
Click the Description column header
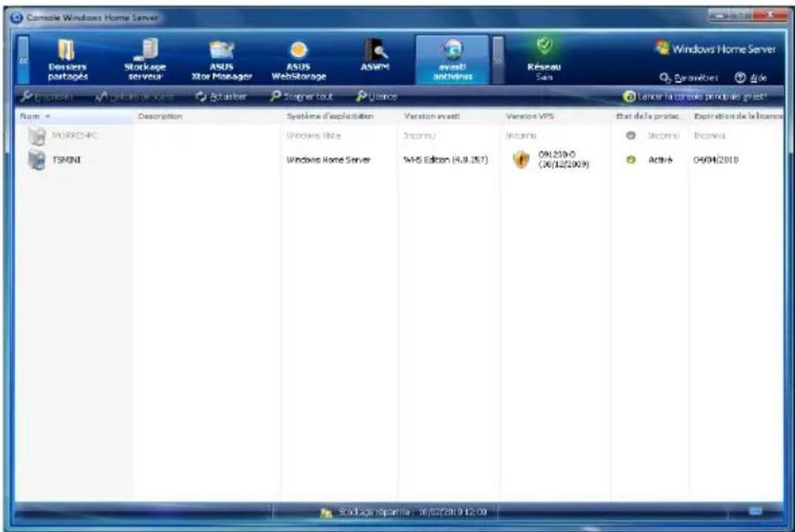point(207,116)
